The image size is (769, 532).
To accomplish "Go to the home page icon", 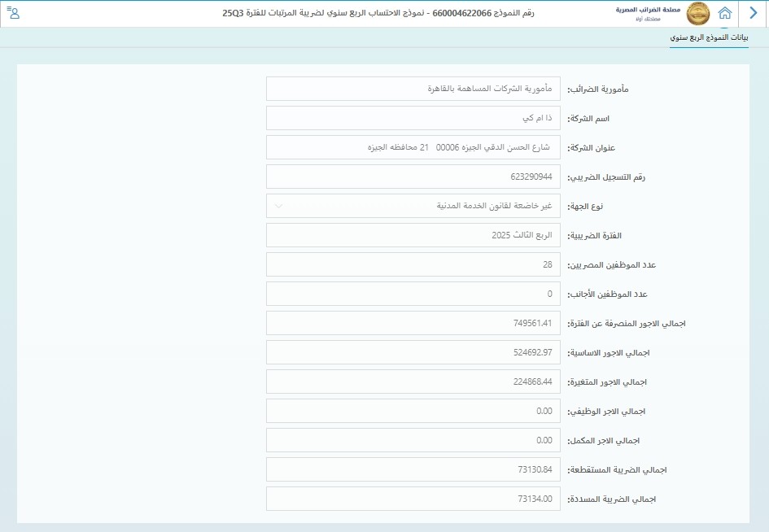I will coord(724,13).
